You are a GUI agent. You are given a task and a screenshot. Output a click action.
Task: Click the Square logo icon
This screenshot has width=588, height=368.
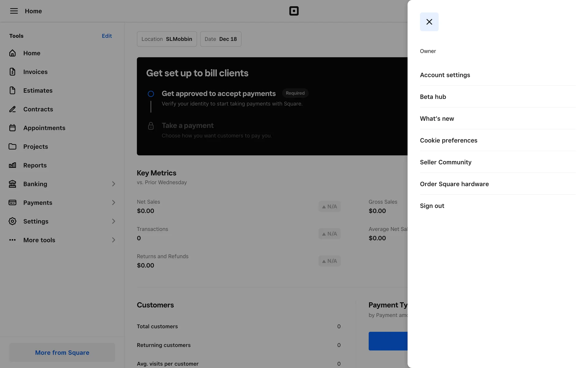pyautogui.click(x=294, y=11)
